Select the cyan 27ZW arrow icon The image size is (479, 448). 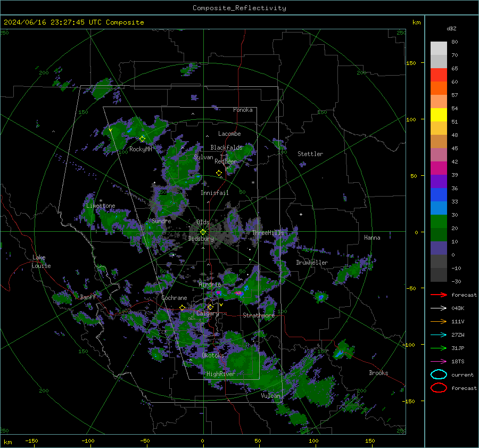click(439, 335)
